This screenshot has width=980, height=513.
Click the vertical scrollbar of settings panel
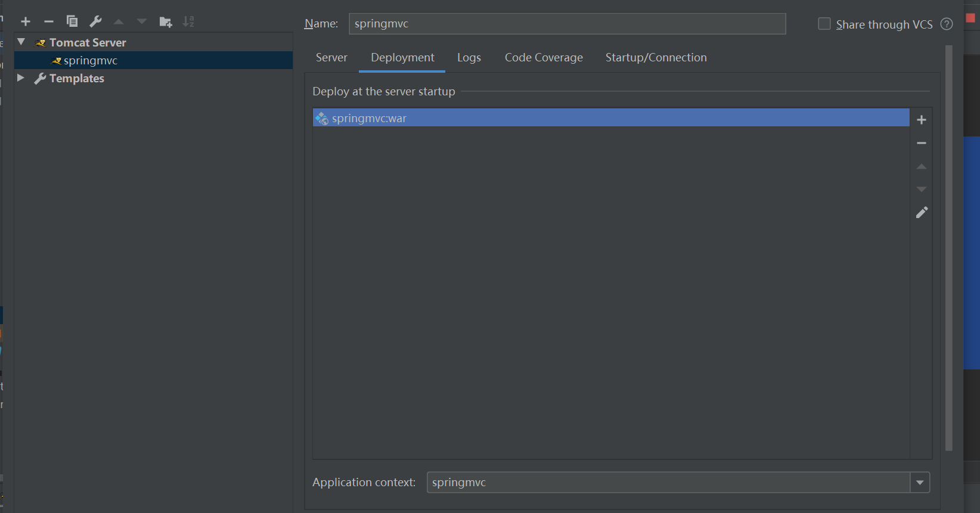949,248
